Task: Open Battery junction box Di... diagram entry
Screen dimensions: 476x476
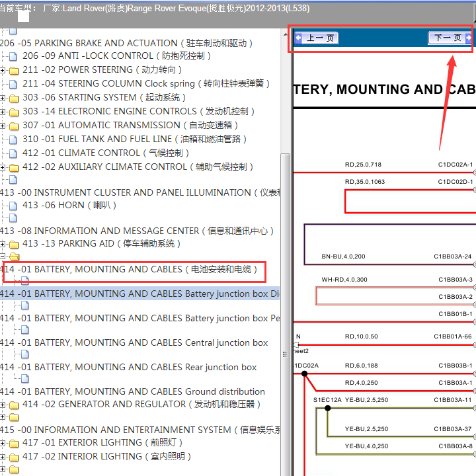Action: coord(139,294)
